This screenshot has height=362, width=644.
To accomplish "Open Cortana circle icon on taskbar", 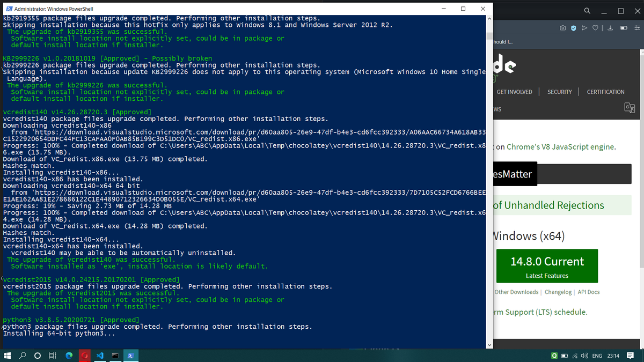I will [38, 356].
